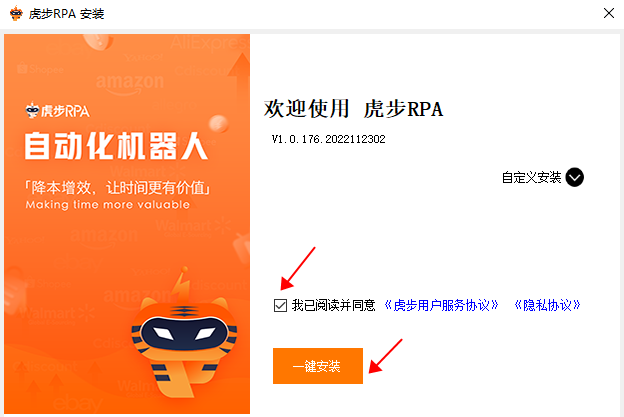
Task: Click the 自动化机器人 banner headline
Action: 117,146
